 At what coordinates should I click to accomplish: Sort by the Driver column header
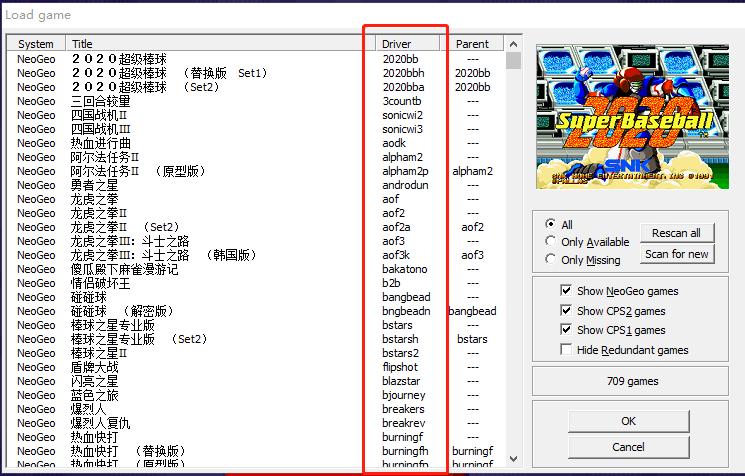click(396, 44)
